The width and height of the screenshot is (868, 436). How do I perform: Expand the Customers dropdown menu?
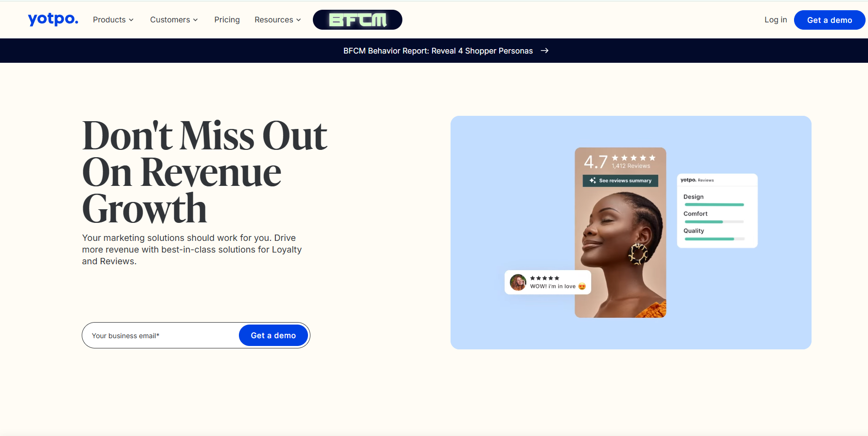[x=174, y=20]
